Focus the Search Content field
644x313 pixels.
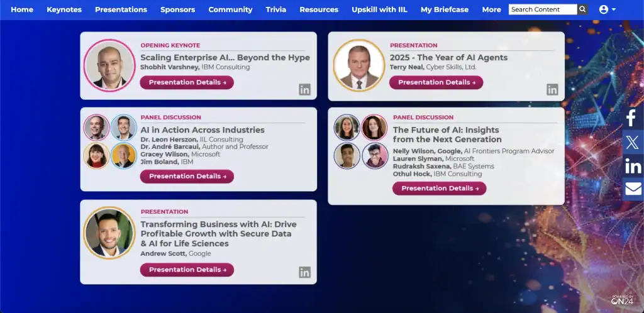[x=543, y=9]
